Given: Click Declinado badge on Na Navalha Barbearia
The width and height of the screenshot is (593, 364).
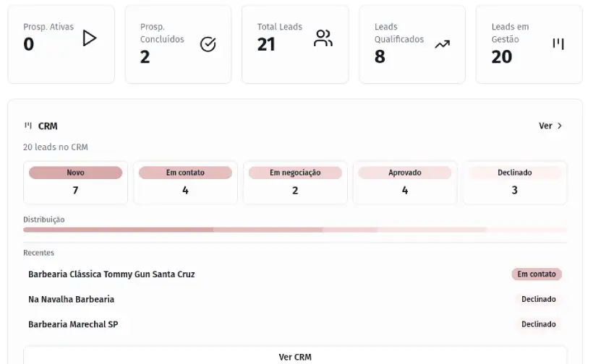Looking at the screenshot, I should tap(539, 299).
